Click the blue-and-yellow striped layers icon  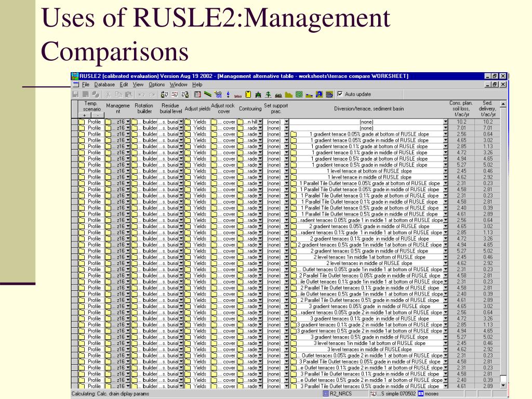329,95
